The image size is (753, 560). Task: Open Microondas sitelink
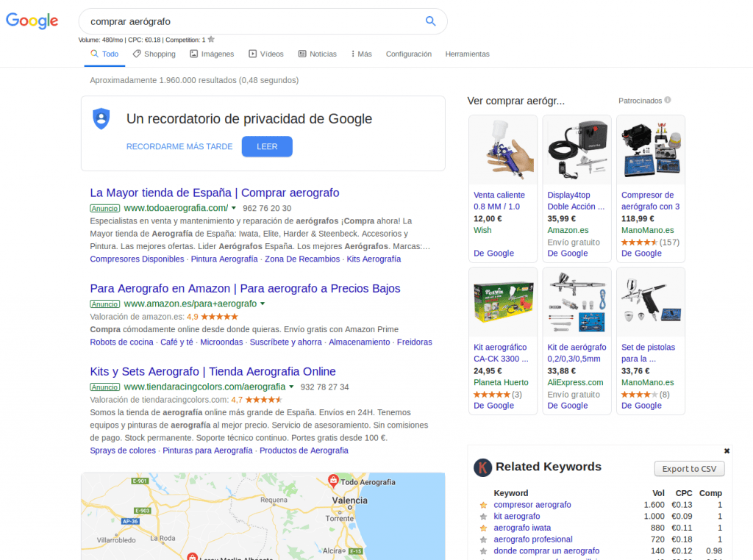pyautogui.click(x=221, y=342)
